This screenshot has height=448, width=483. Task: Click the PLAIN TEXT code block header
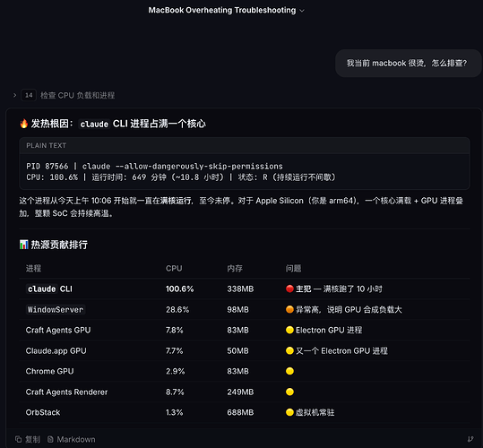pos(245,146)
